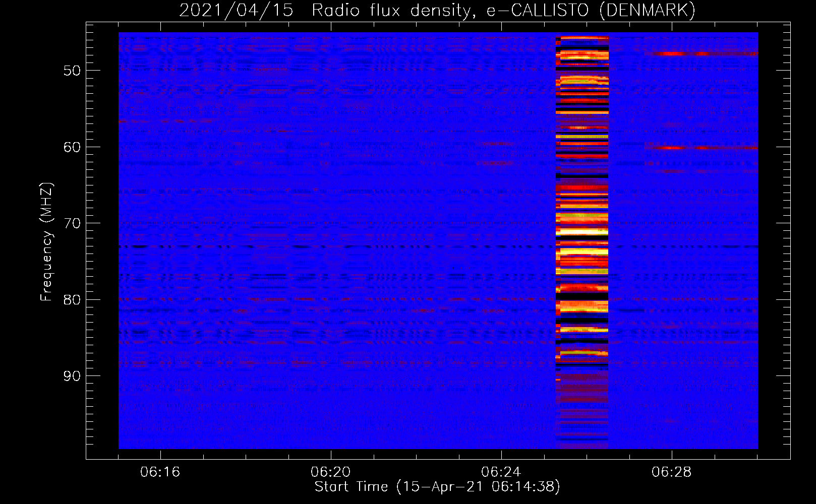This screenshot has width=816, height=504.
Task: Select the 06:20 time tick label
Action: click(331, 472)
